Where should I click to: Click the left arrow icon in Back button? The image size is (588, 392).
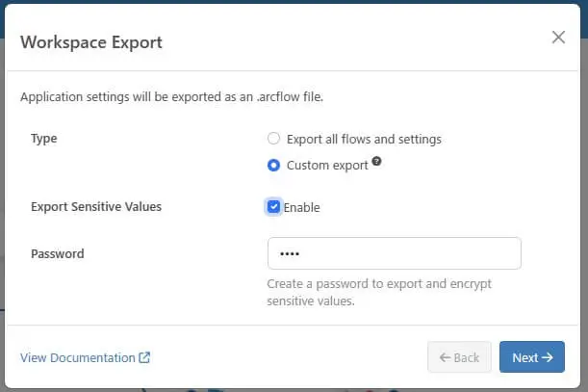coord(445,357)
